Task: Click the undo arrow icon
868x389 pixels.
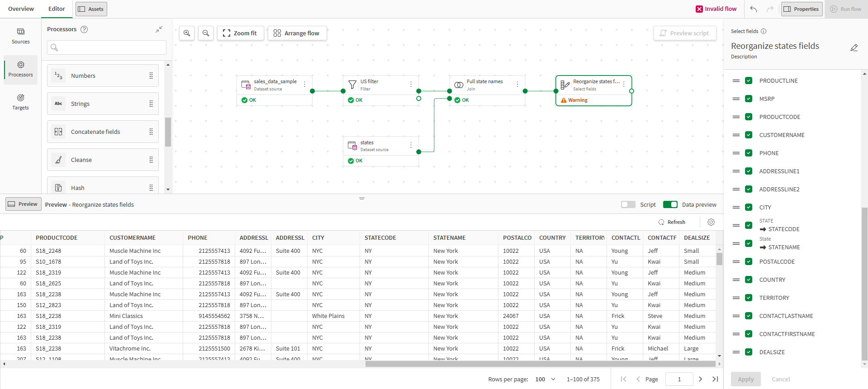Action: point(753,9)
